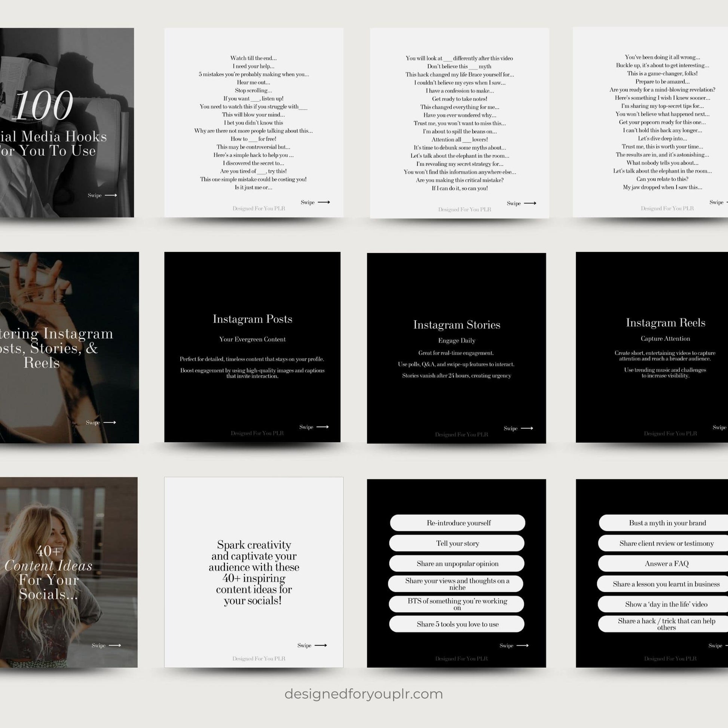Click Swipe arrow on 100 Hooks cover
Image resolution: width=728 pixels, height=728 pixels.
pos(111,195)
